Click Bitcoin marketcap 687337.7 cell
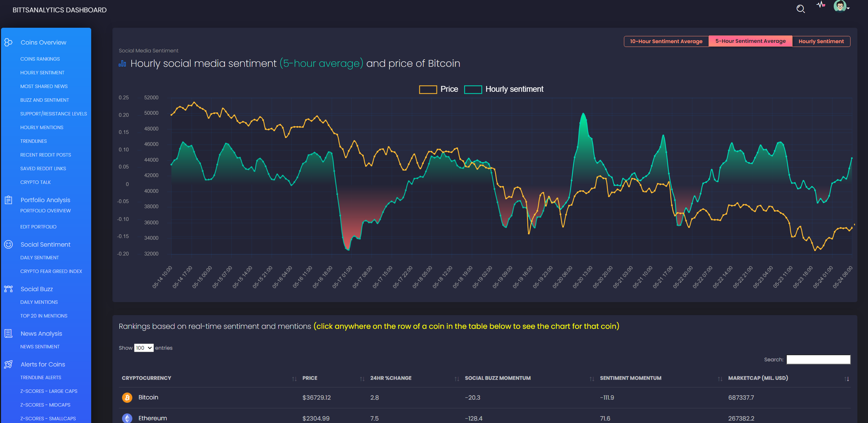The image size is (868, 423). pos(741,398)
